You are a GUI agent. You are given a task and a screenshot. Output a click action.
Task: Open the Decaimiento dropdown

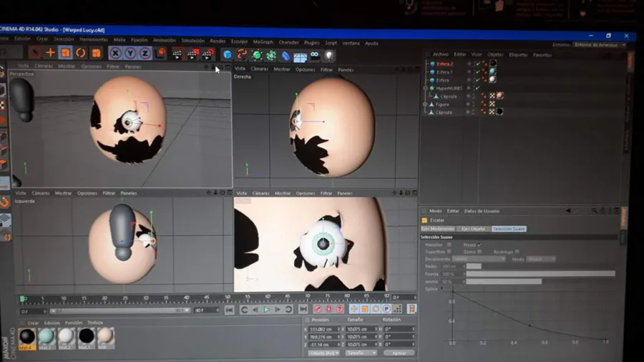tap(479, 259)
